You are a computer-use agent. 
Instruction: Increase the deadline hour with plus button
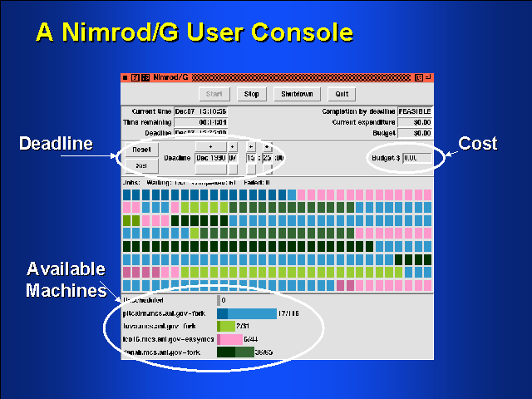251,146
